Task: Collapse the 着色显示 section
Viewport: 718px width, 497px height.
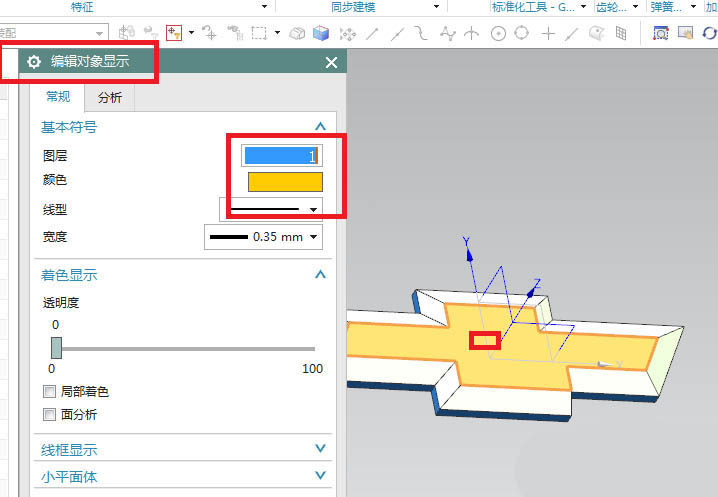Action: click(x=321, y=275)
